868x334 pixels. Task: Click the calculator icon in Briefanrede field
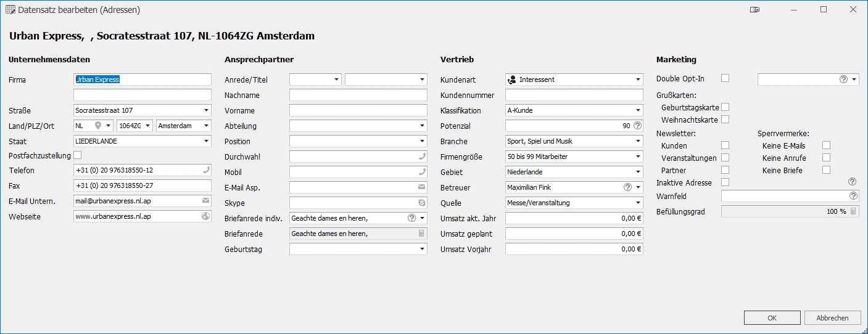click(422, 234)
